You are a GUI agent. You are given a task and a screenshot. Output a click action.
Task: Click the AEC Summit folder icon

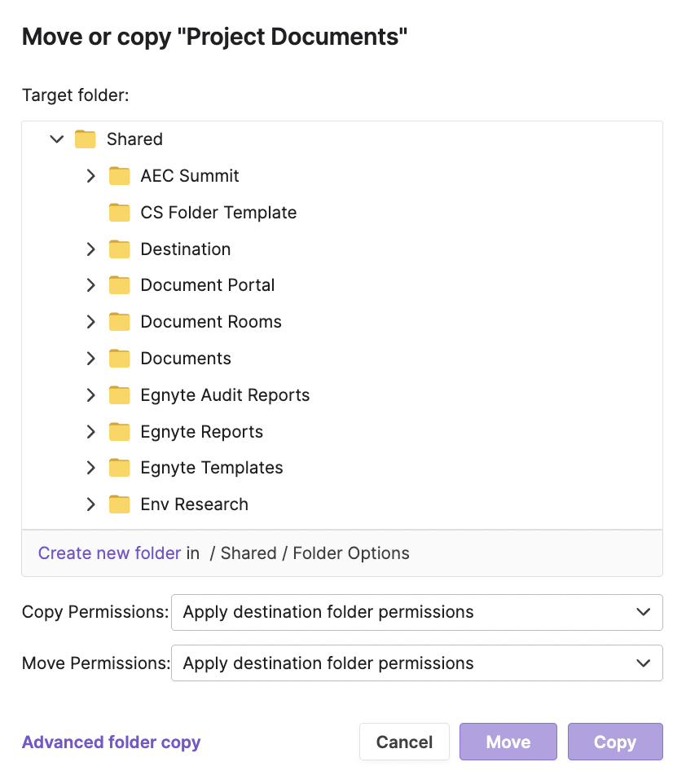click(120, 176)
